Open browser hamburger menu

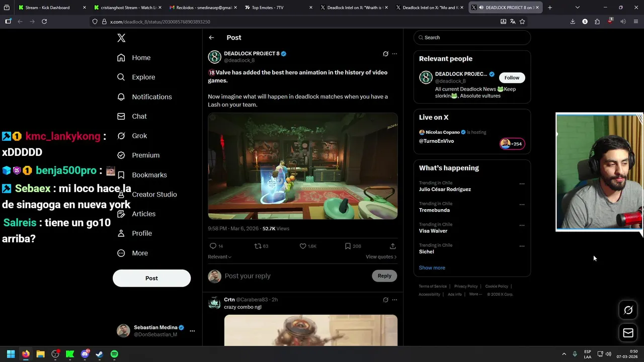coord(636,22)
